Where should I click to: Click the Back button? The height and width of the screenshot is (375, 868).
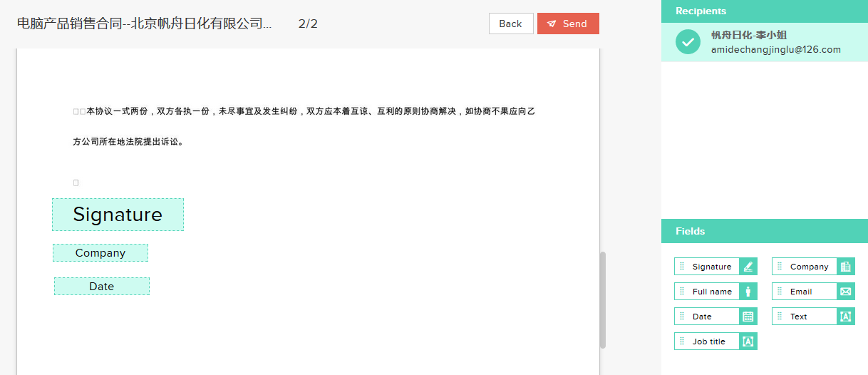click(x=511, y=24)
